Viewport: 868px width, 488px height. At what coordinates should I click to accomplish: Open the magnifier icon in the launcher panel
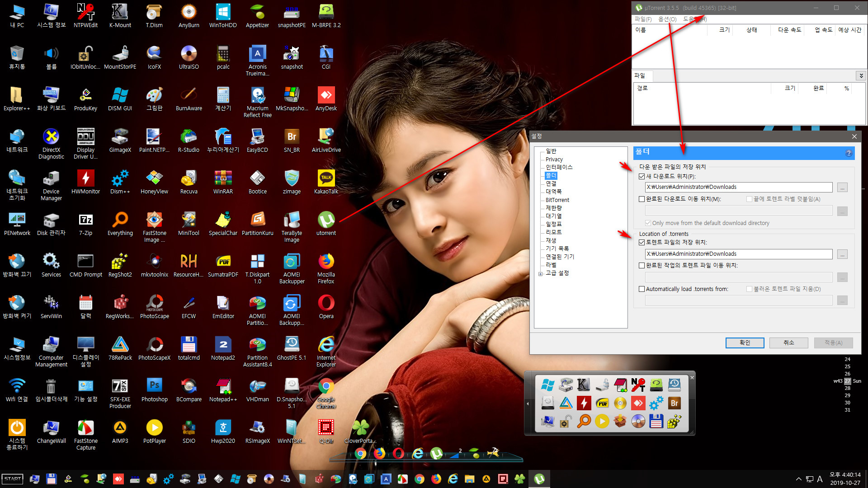pos(584,422)
